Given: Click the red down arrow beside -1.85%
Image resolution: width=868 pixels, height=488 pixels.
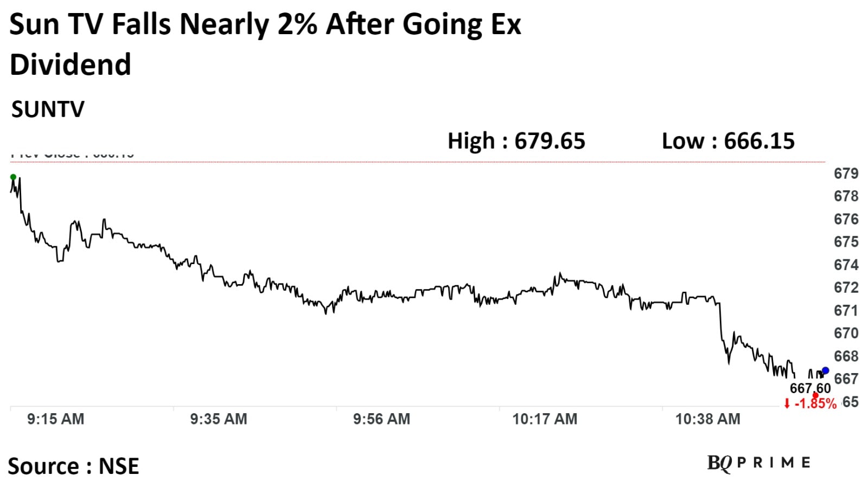Looking at the screenshot, I should point(787,403).
